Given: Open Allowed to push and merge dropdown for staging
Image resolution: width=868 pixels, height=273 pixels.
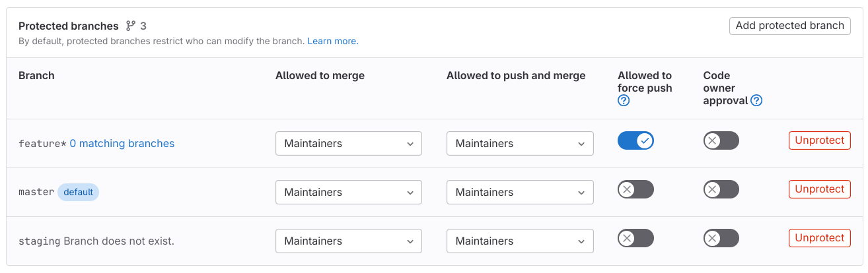Looking at the screenshot, I should coord(520,241).
